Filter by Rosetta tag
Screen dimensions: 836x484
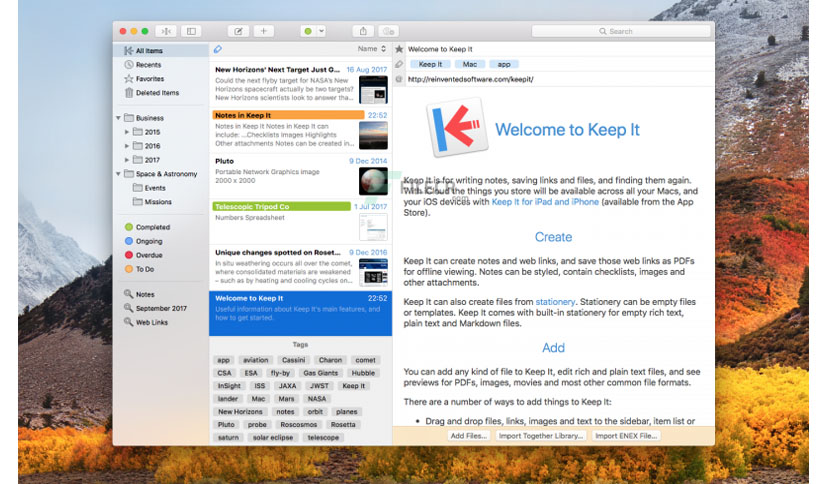(343, 425)
